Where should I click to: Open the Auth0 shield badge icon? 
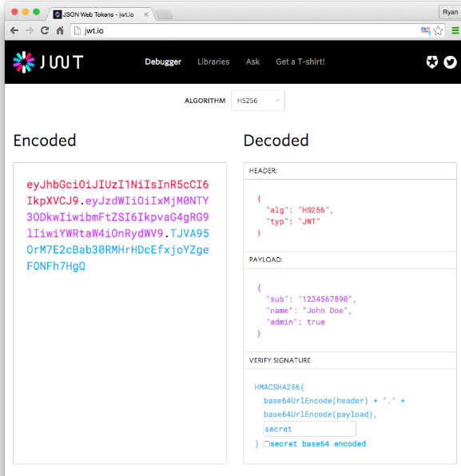[432, 62]
